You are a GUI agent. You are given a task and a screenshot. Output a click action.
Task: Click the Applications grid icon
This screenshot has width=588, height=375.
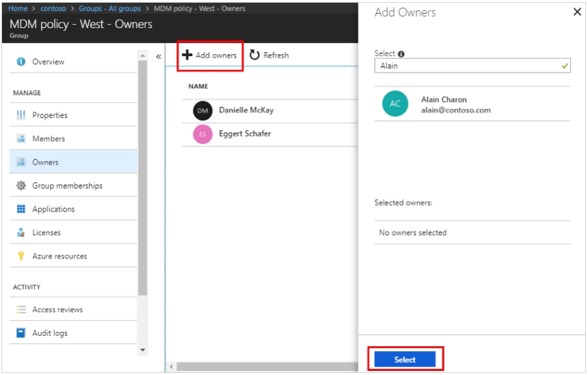tap(21, 209)
